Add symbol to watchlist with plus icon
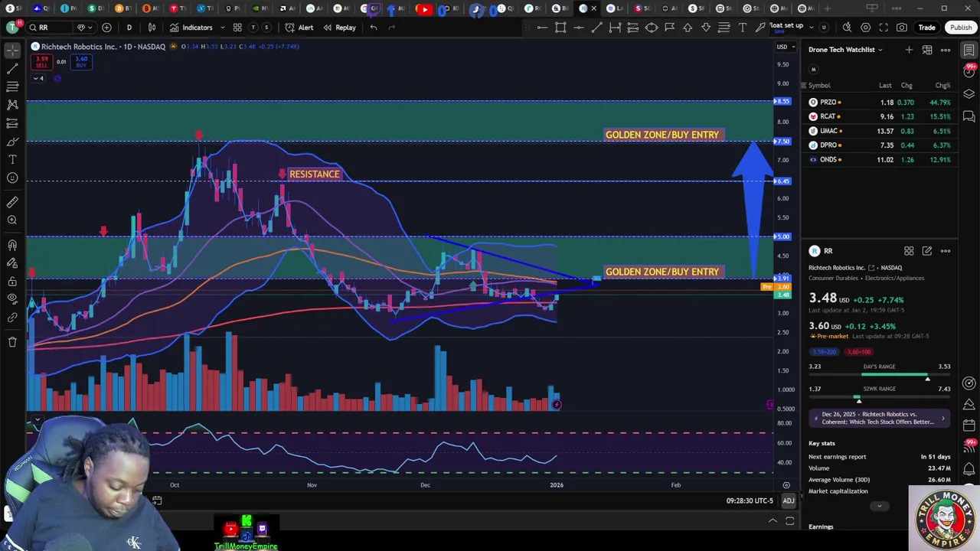Viewport: 980px width, 551px height. click(x=909, y=50)
